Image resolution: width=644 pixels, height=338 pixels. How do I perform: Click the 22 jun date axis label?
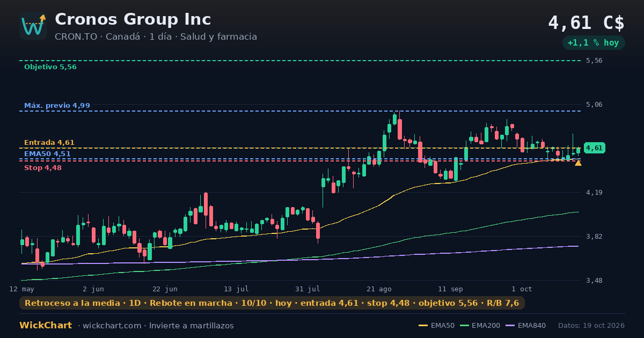(x=165, y=289)
